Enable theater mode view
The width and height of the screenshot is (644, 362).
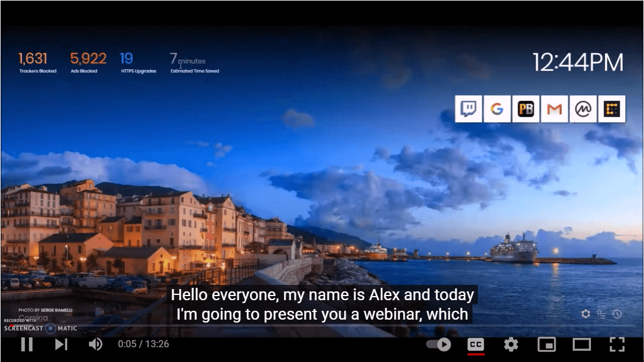(x=582, y=344)
